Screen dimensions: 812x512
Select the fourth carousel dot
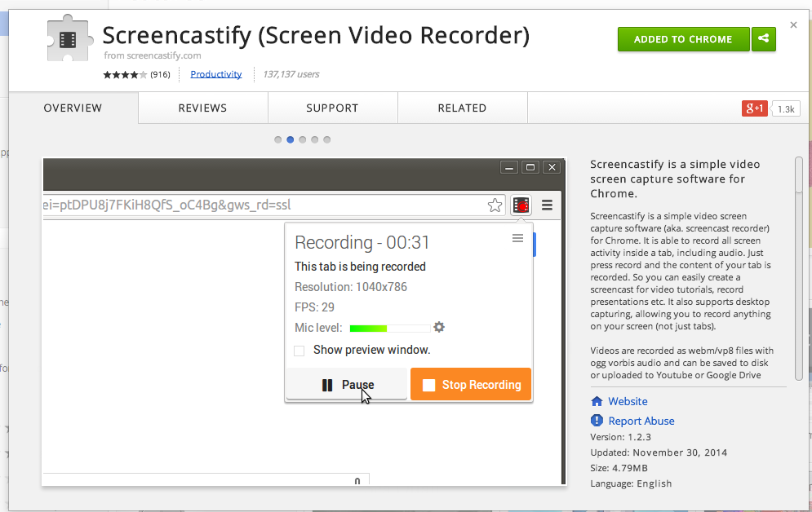click(315, 139)
